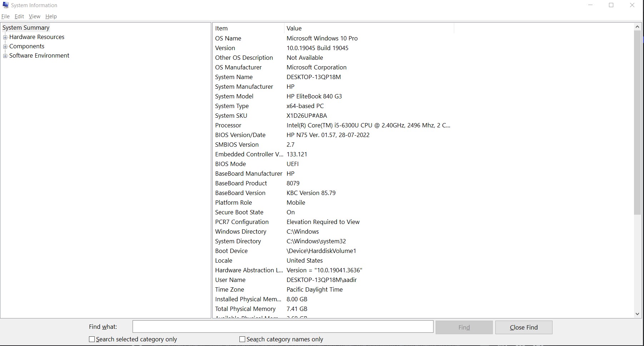Click the Value column header
Image resolution: width=644 pixels, height=346 pixels.
tap(368, 28)
